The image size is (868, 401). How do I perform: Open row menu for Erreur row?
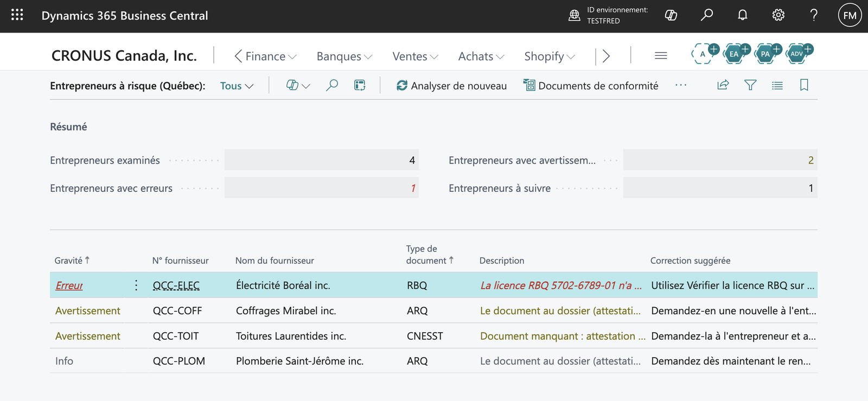pyautogui.click(x=136, y=285)
